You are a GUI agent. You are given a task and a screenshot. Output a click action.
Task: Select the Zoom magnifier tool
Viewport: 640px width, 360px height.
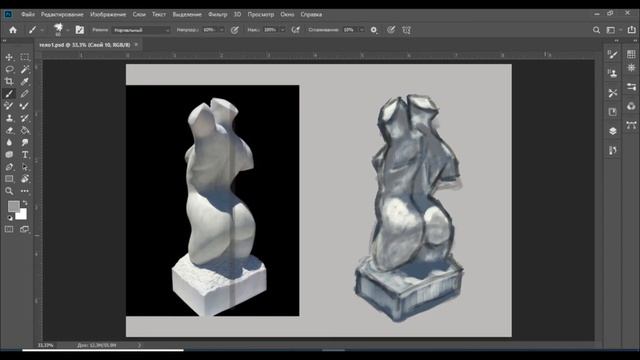(x=9, y=191)
